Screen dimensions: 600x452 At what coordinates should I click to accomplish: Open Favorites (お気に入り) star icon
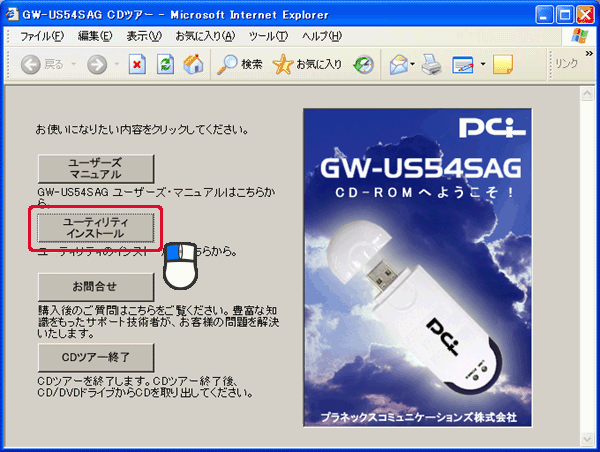[x=283, y=64]
